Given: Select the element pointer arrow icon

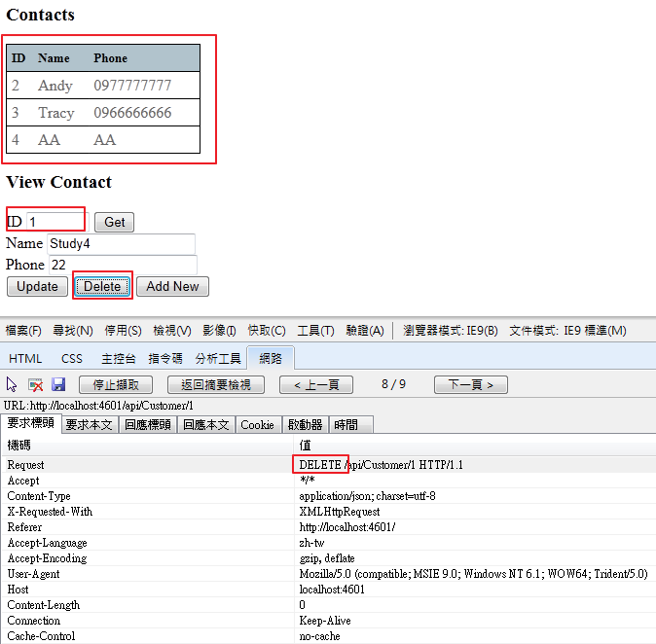Looking at the screenshot, I should click(x=12, y=384).
